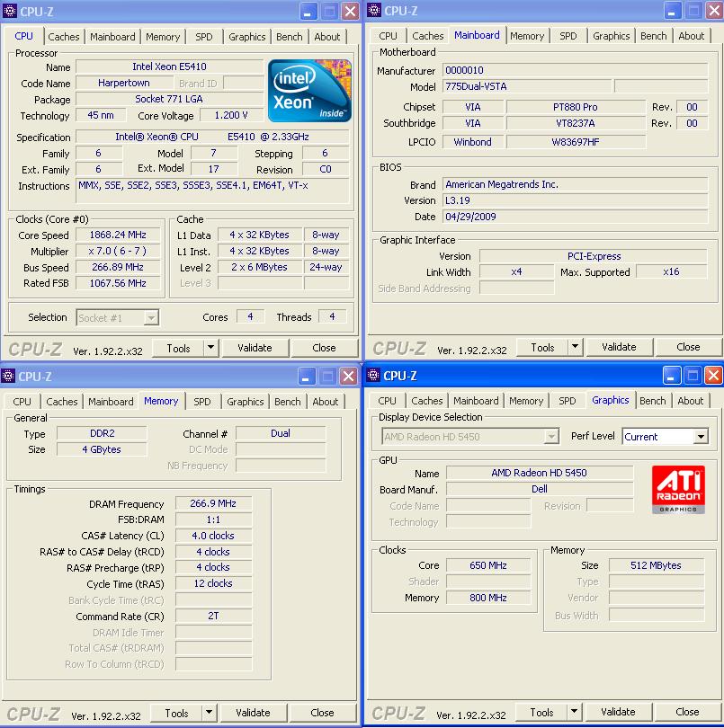Screen dimensions: 724x728
Task: Click Cycle Time tRAS value 12 clocks
Action: pos(214,583)
